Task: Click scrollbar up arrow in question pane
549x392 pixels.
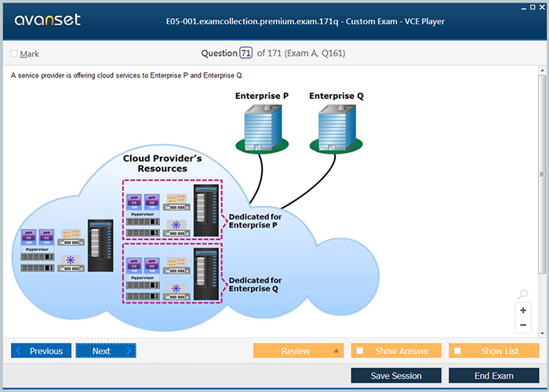Action: coord(542,71)
